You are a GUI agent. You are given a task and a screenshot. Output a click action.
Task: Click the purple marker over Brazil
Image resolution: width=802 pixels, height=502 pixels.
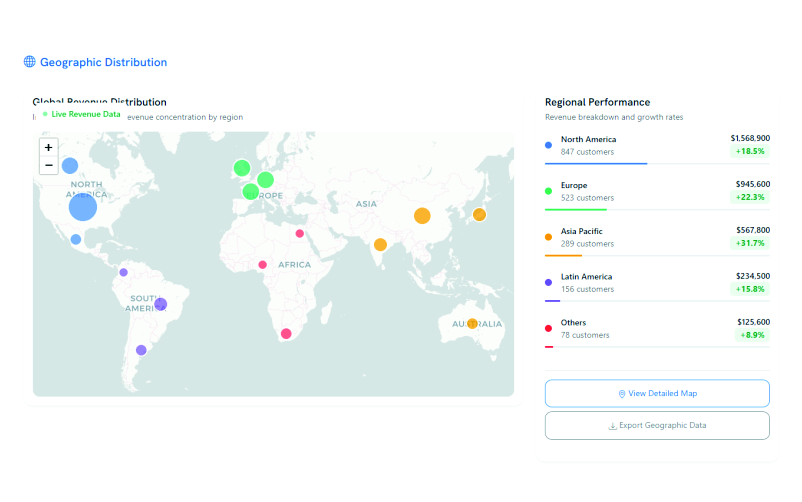coord(161,304)
